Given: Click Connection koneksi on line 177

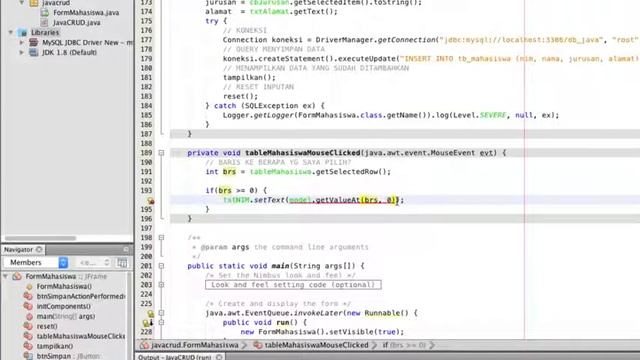Looking at the screenshot, I should point(262,40).
